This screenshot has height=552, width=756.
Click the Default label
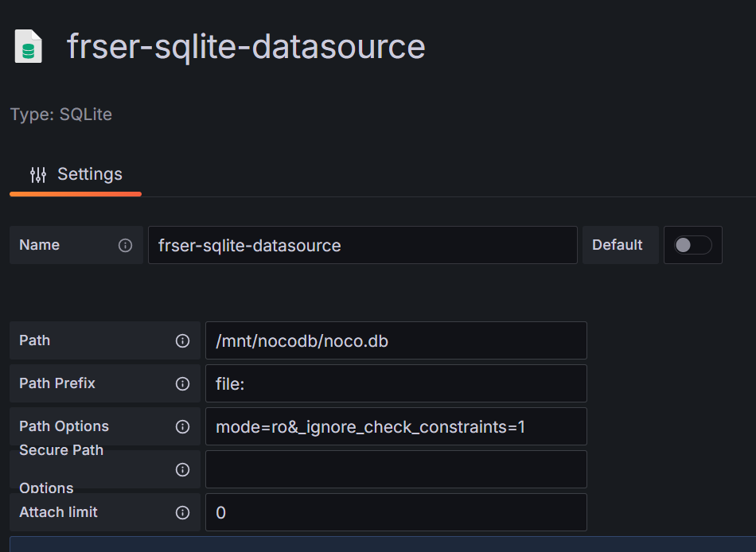pyautogui.click(x=617, y=245)
